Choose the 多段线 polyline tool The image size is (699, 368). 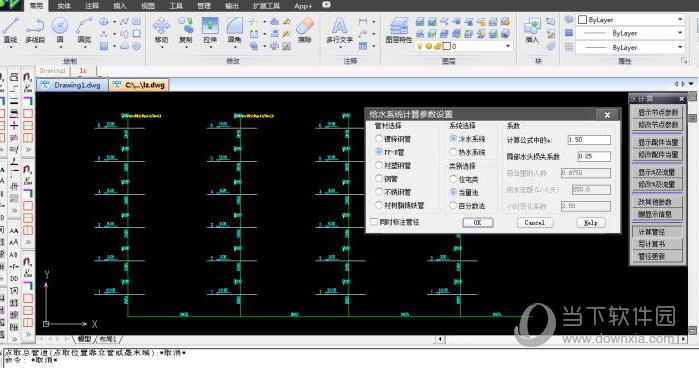35,30
